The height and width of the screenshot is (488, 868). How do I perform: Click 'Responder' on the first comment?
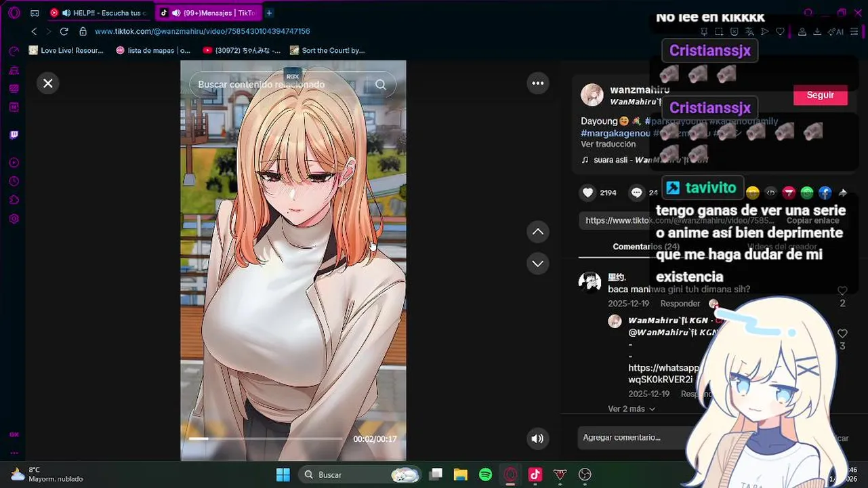(680, 304)
